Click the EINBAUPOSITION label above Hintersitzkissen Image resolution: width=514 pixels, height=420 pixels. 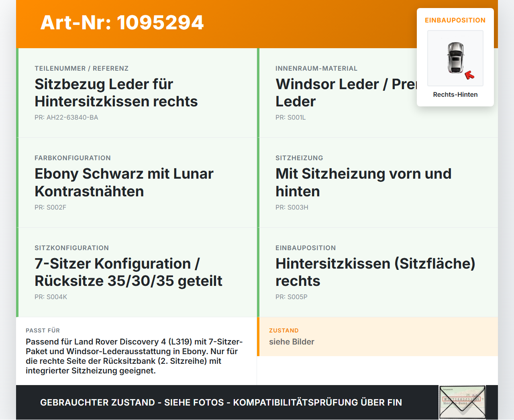pos(306,248)
